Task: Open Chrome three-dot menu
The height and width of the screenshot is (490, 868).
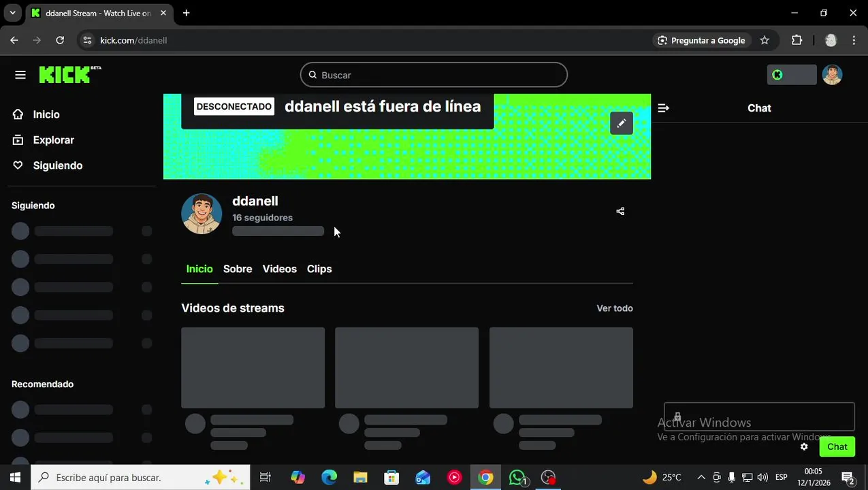Action: (854, 40)
